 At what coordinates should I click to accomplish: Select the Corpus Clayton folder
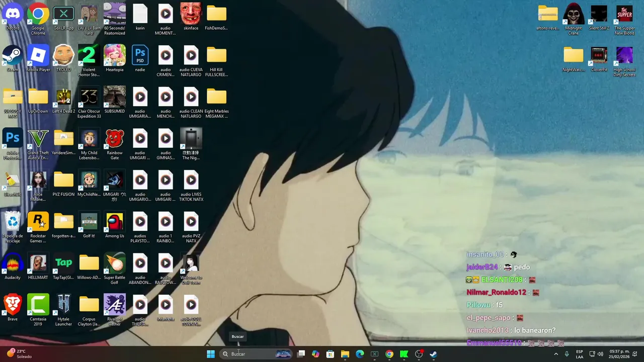[x=89, y=310]
